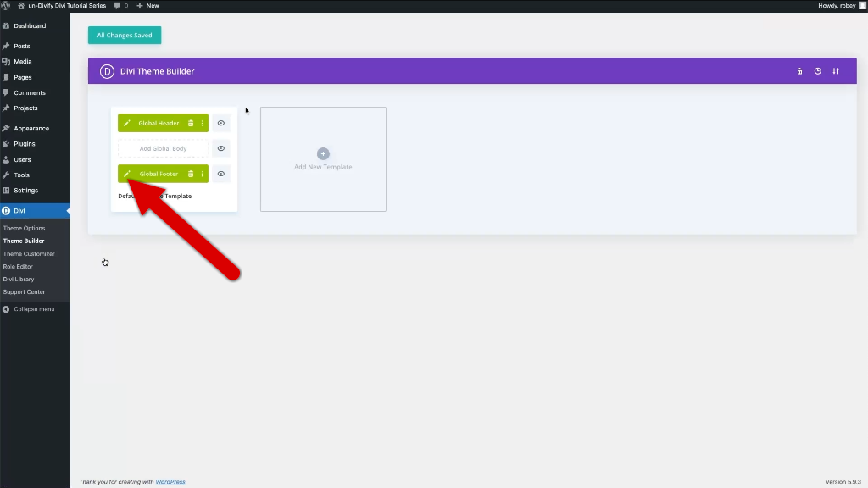
Task: Click trash icon in Divi Theme Builder bar
Action: point(799,71)
